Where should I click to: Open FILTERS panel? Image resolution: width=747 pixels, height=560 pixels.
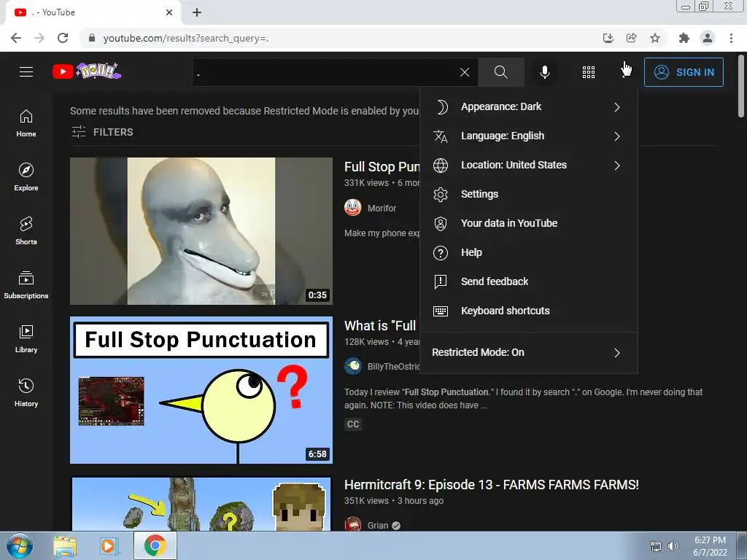click(x=102, y=132)
